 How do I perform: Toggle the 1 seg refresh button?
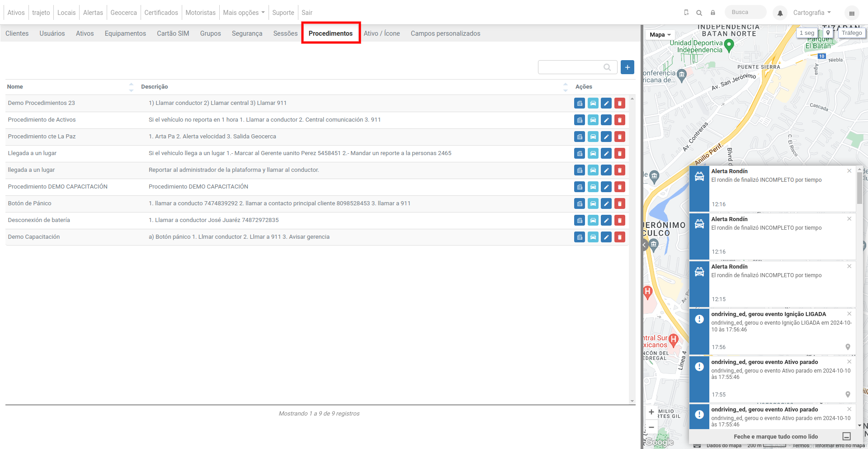807,33
